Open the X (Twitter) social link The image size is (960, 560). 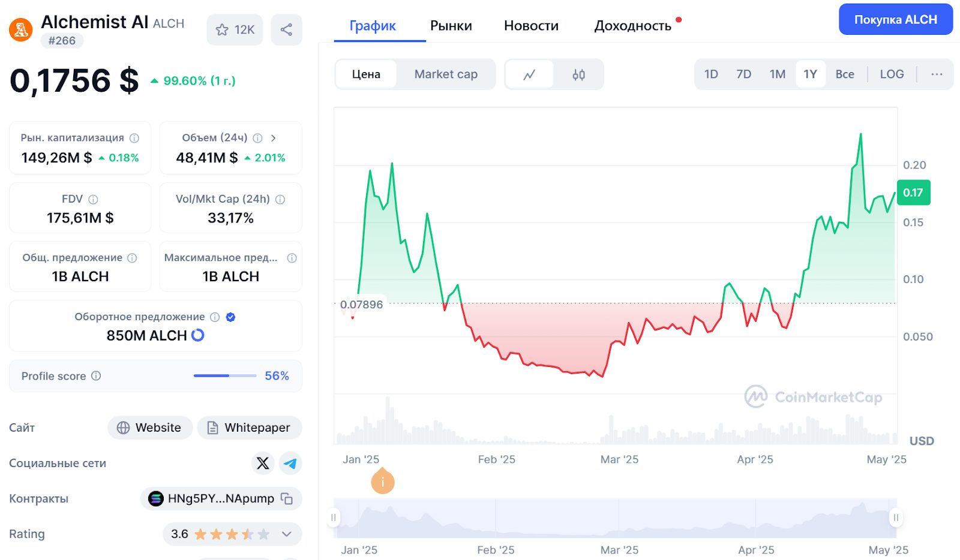pos(263,463)
